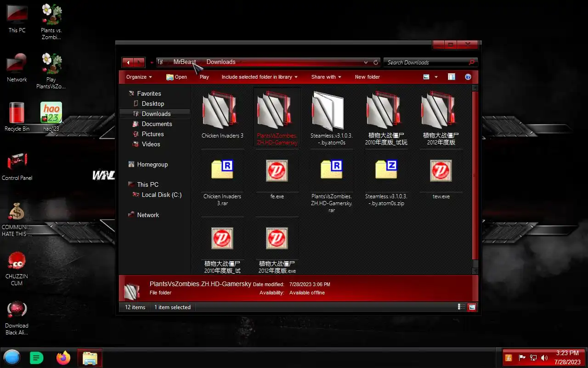Switch to details view in status bar
This screenshot has width=588, height=368.
pyautogui.click(x=460, y=307)
